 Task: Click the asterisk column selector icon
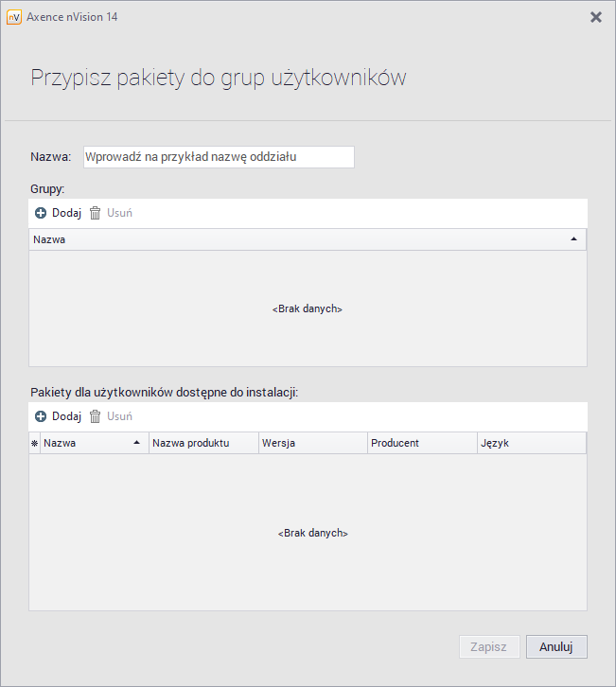point(35,443)
